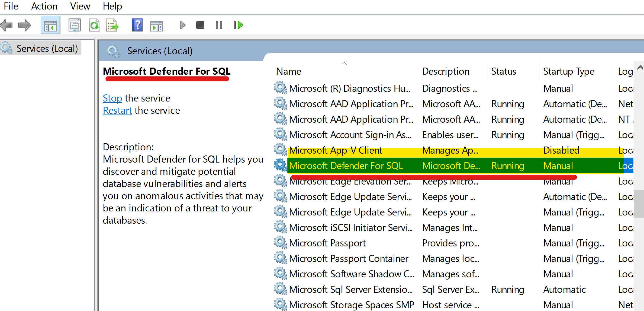This screenshot has height=311, width=644.
Task: Sort by the Name column header
Action: coord(344,71)
